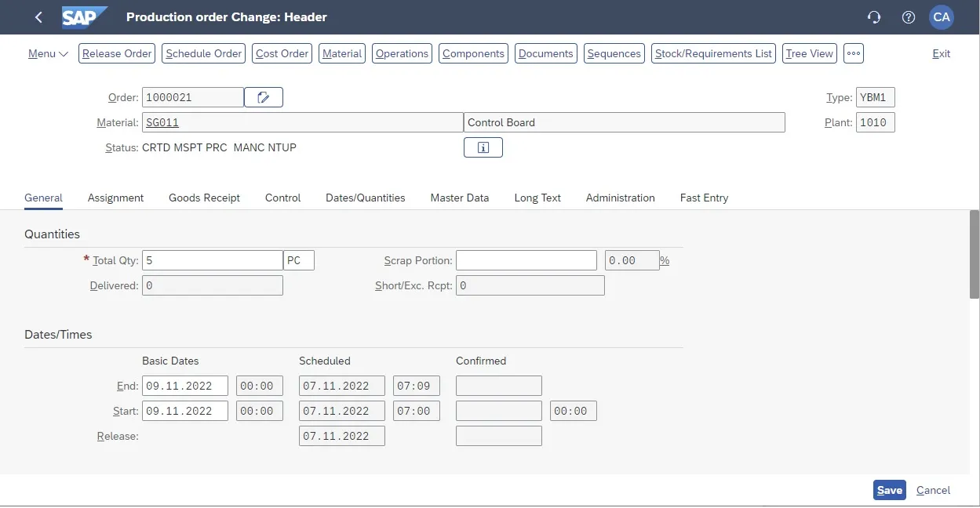Open the more toolbar options ellipsis

click(854, 53)
